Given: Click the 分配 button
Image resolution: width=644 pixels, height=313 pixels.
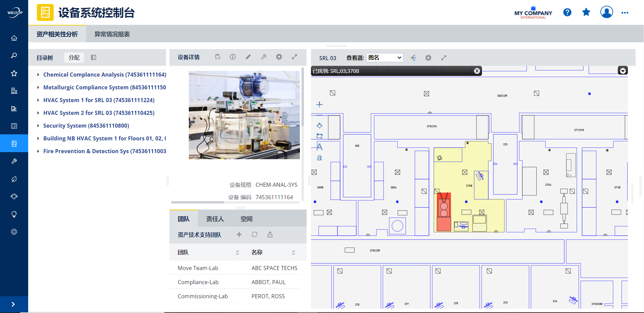Looking at the screenshot, I should tap(74, 57).
